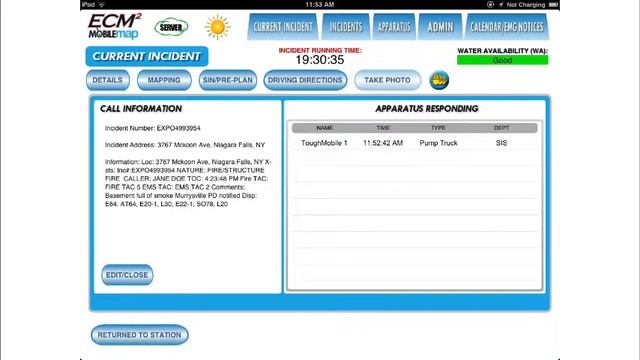Click the ECM2 MobileMap logo
The width and height of the screenshot is (640, 360).
[x=115, y=27]
